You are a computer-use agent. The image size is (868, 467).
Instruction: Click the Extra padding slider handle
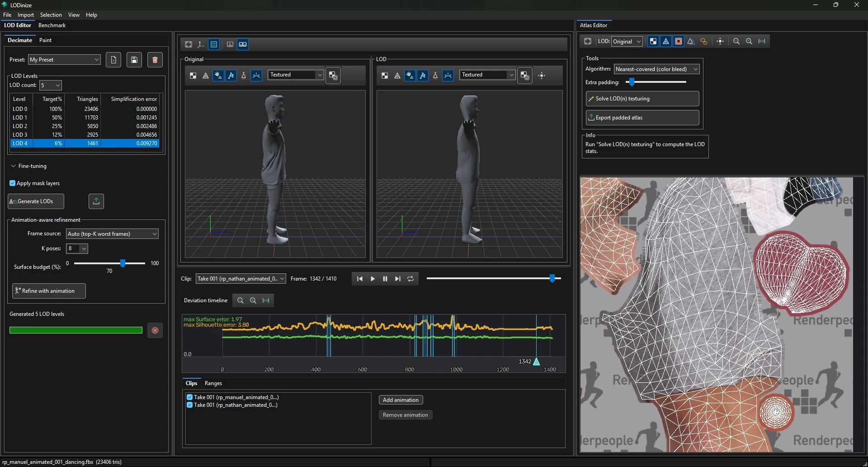point(632,82)
